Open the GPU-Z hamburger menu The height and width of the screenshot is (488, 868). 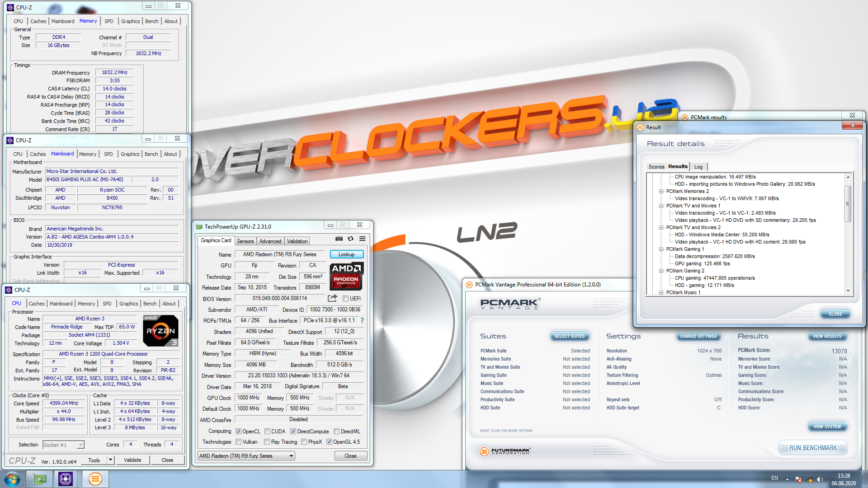pos(362,239)
